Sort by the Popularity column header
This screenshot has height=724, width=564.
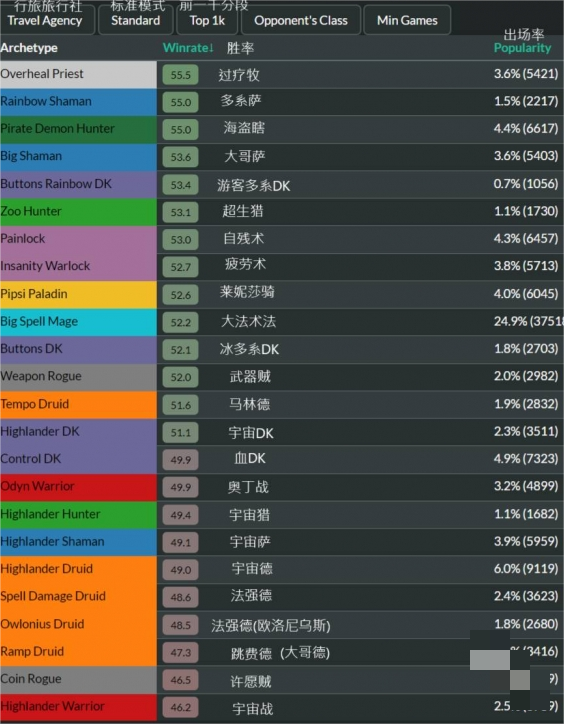click(x=522, y=48)
